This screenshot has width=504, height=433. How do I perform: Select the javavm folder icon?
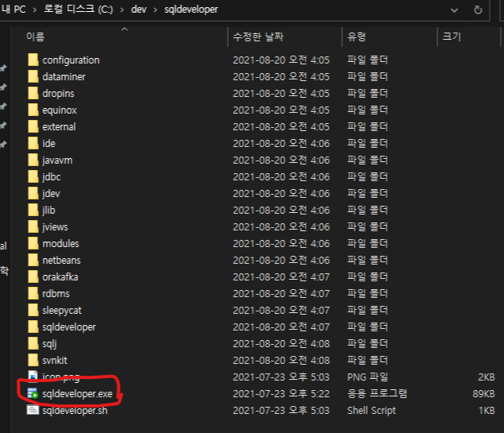click(x=33, y=160)
